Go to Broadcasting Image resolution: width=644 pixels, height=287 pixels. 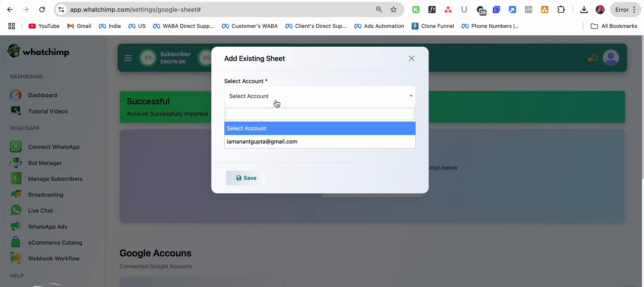[x=37, y=195]
